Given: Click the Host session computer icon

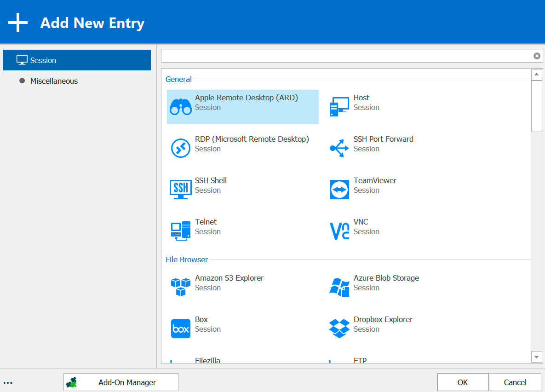Looking at the screenshot, I should click(x=339, y=107).
